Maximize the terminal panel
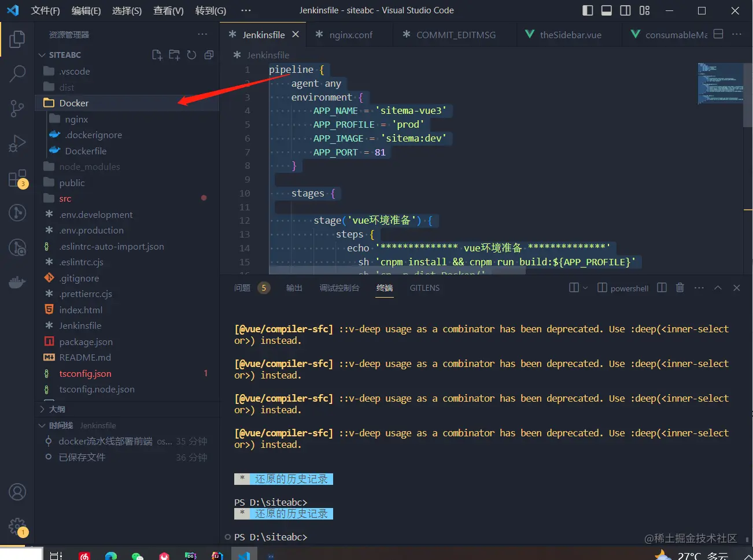The height and width of the screenshot is (560, 753). click(x=718, y=288)
